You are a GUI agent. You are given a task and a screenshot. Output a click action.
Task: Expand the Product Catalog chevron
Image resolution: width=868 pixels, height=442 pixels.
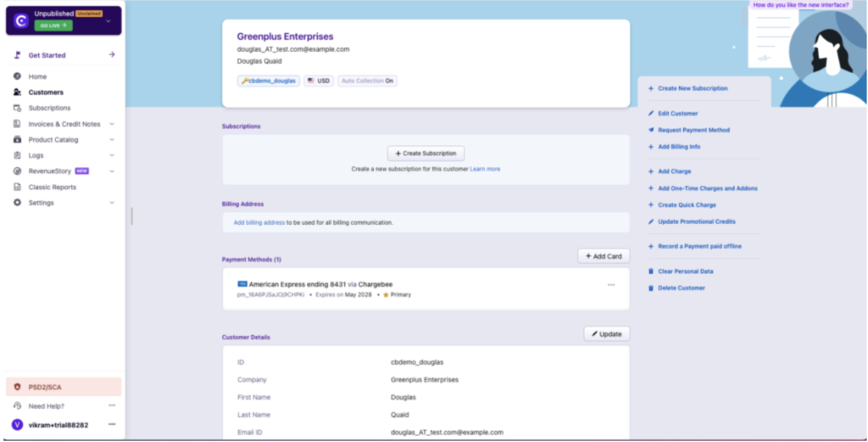(112, 140)
